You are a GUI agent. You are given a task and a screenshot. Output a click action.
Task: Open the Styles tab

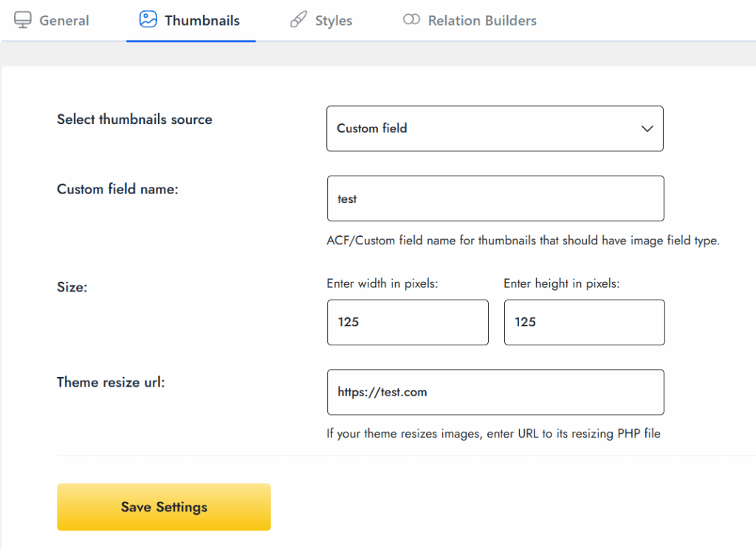[x=320, y=20]
